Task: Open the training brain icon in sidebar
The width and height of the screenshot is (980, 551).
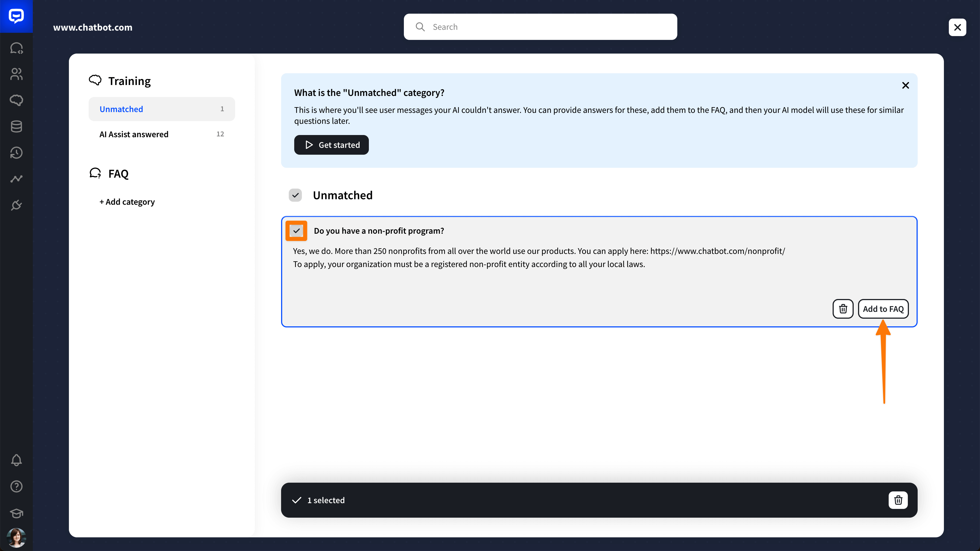Action: 16,100
